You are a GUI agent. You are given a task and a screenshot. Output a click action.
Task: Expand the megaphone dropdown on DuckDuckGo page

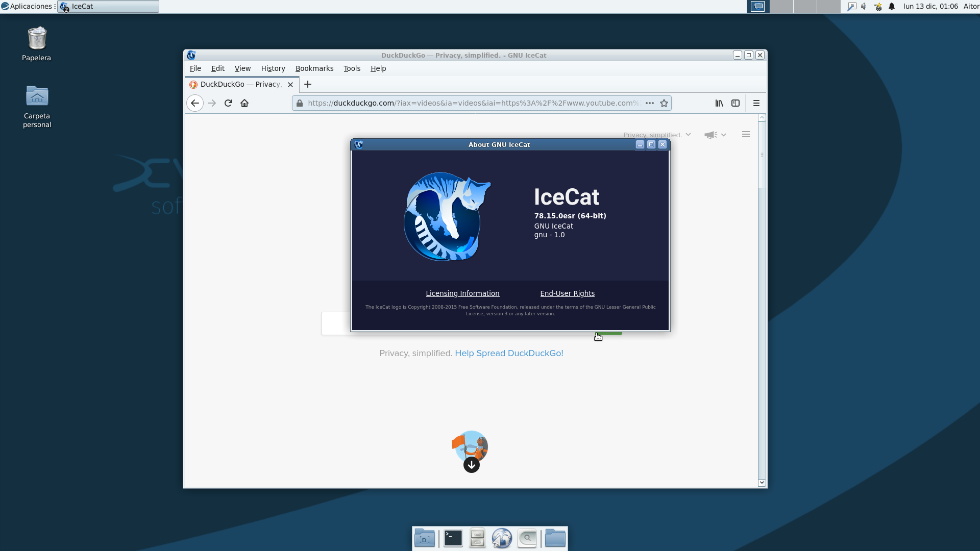pos(715,135)
